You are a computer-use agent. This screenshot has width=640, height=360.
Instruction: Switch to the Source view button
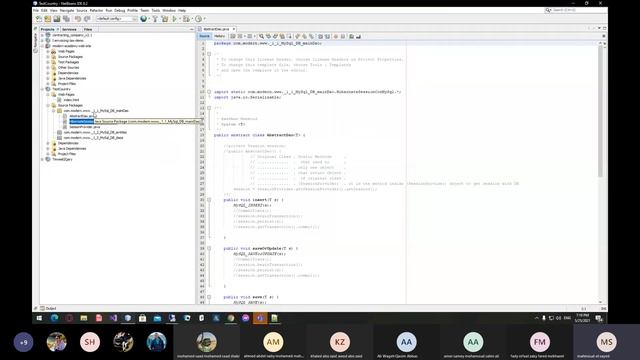coord(204,36)
